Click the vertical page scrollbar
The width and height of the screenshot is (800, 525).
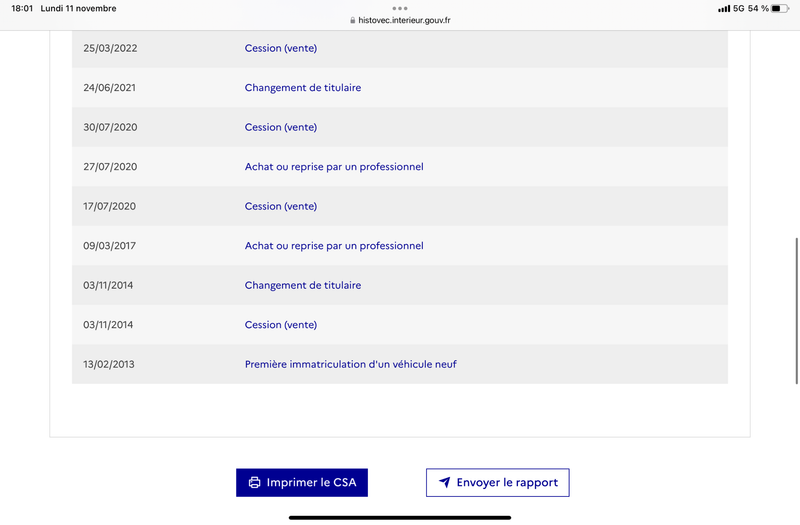(x=796, y=311)
